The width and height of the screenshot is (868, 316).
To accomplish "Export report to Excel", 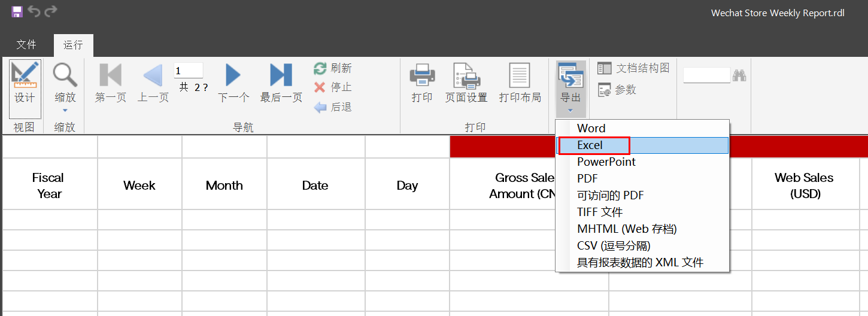I will point(642,145).
